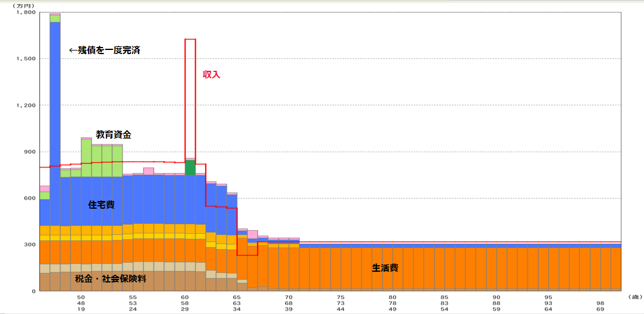Click age 50 on the x-axis

pos(81,297)
